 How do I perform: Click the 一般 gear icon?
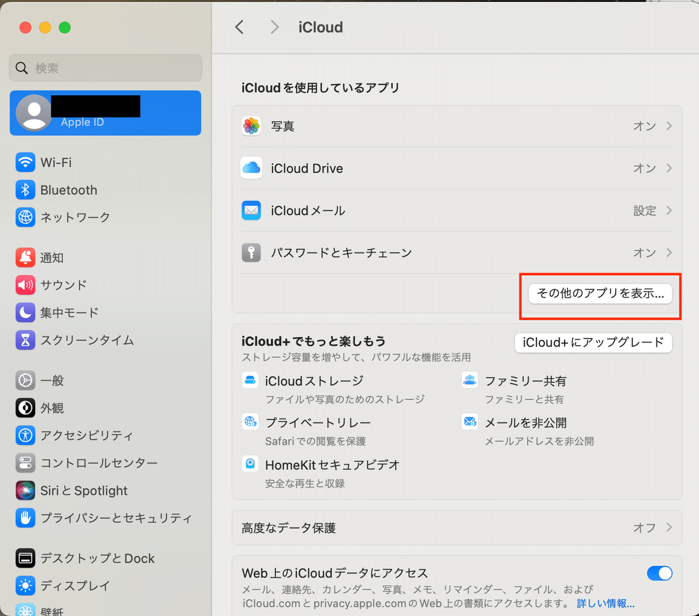coord(25,381)
